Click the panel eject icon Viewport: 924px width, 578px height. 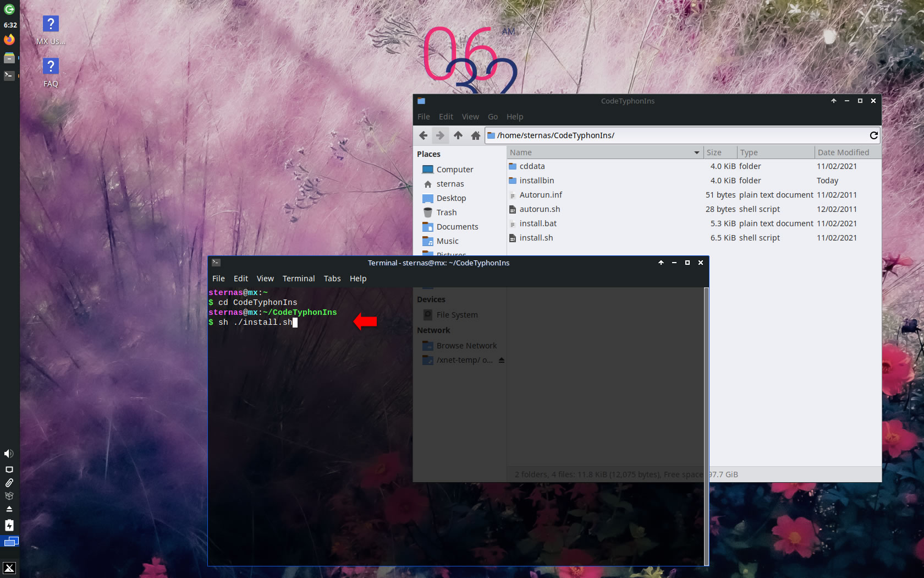9,509
